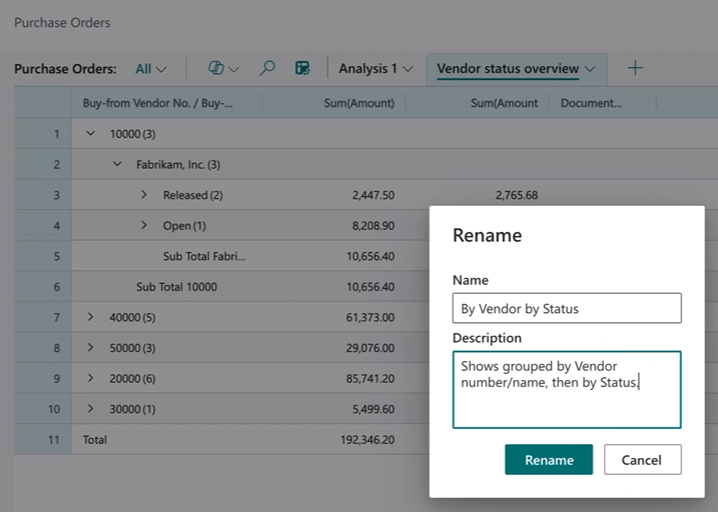The image size is (718, 512).
Task: Select the Vendor status overview tab
Action: tap(508, 69)
